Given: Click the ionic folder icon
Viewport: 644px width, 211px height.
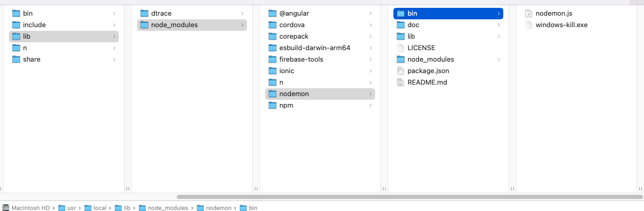Looking at the screenshot, I should pyautogui.click(x=272, y=71).
